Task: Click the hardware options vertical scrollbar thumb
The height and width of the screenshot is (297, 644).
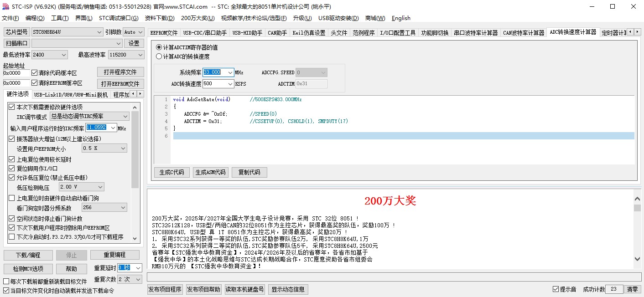Action: tap(135, 149)
